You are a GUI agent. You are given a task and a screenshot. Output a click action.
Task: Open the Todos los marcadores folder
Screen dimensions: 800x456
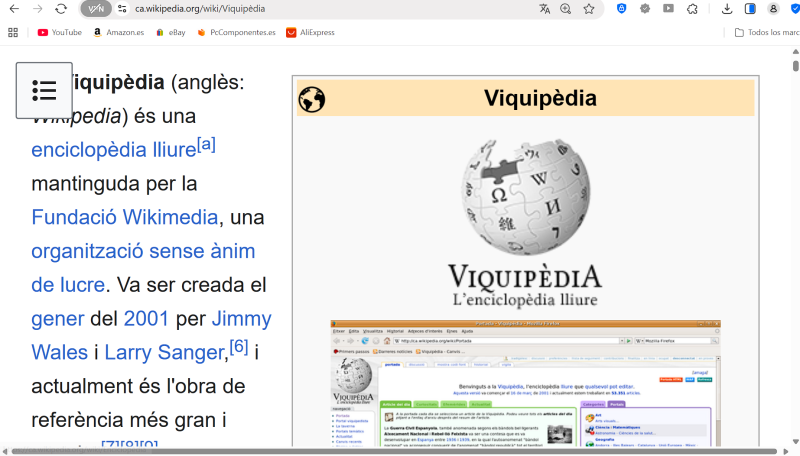click(x=766, y=32)
